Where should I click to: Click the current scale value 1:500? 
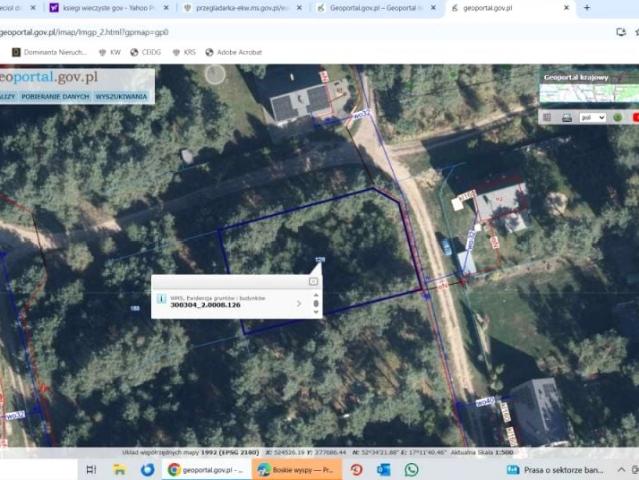click(x=503, y=452)
